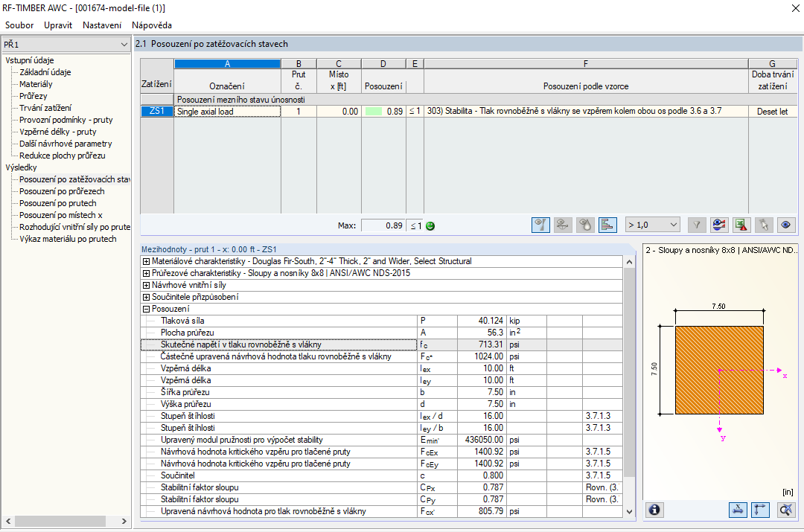Click the 303) Stabilita formula cell
The height and width of the screenshot is (532, 804).
(x=586, y=111)
